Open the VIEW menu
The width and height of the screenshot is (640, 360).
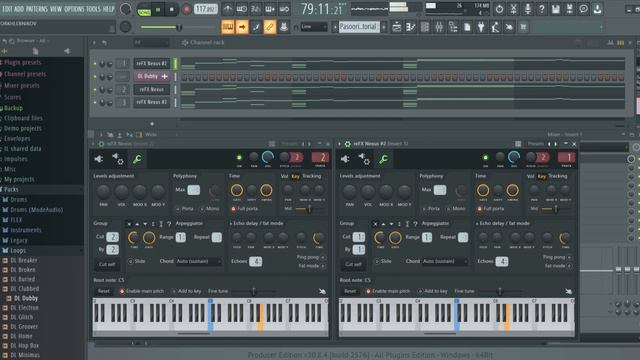(56, 9)
